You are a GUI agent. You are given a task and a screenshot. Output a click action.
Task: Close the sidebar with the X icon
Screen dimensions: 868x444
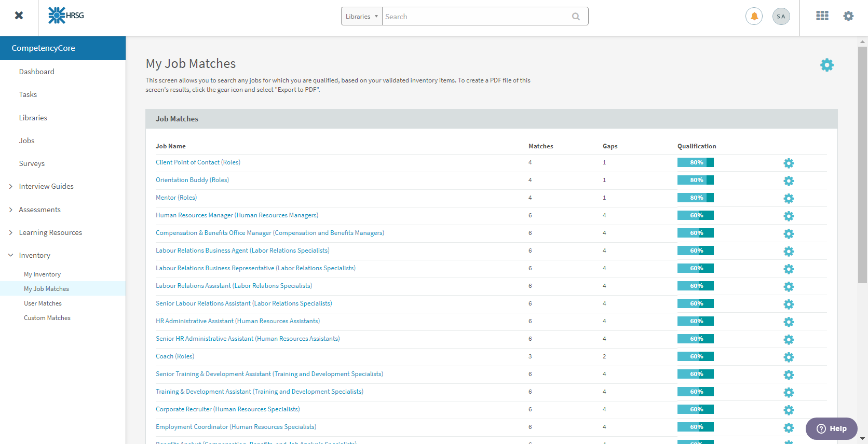pyautogui.click(x=19, y=16)
